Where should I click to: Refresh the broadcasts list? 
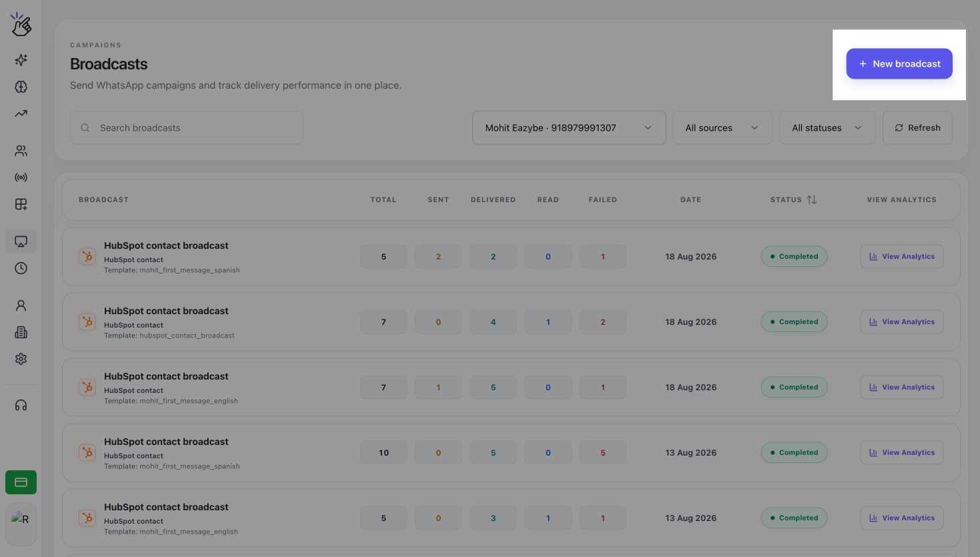click(x=917, y=127)
